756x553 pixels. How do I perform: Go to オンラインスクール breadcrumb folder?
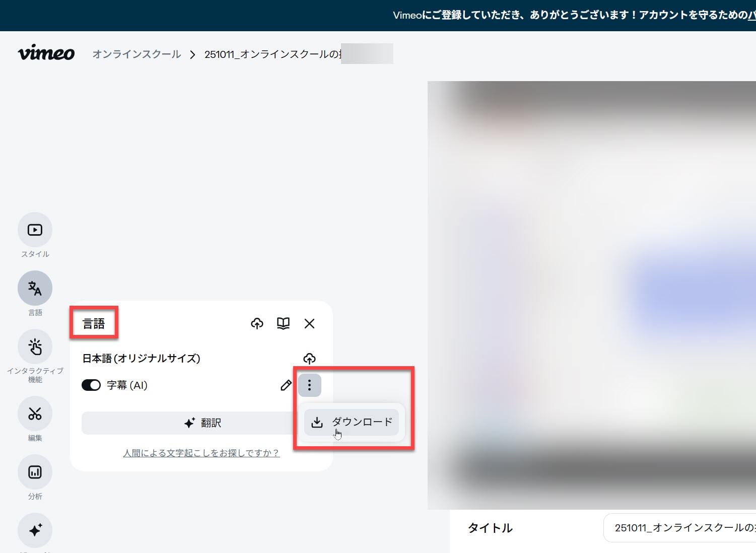tap(136, 54)
